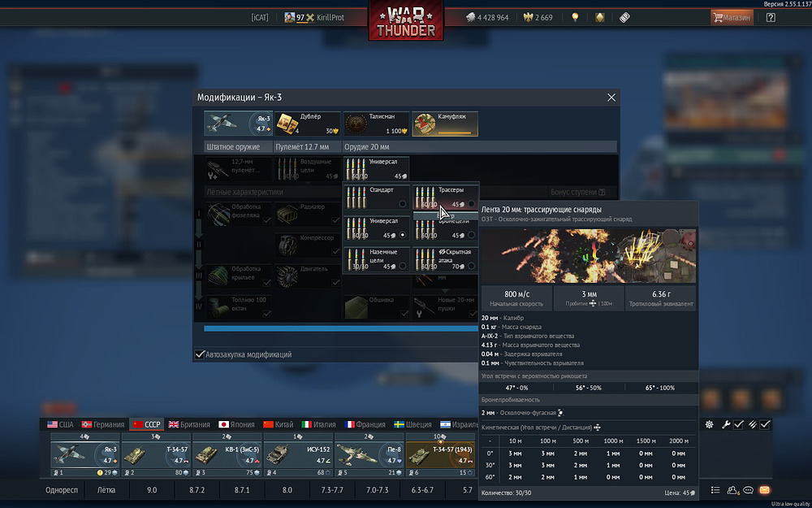This screenshot has height=508, width=812.
Task: Click the Бонус ступени help label
Action: (x=578, y=192)
